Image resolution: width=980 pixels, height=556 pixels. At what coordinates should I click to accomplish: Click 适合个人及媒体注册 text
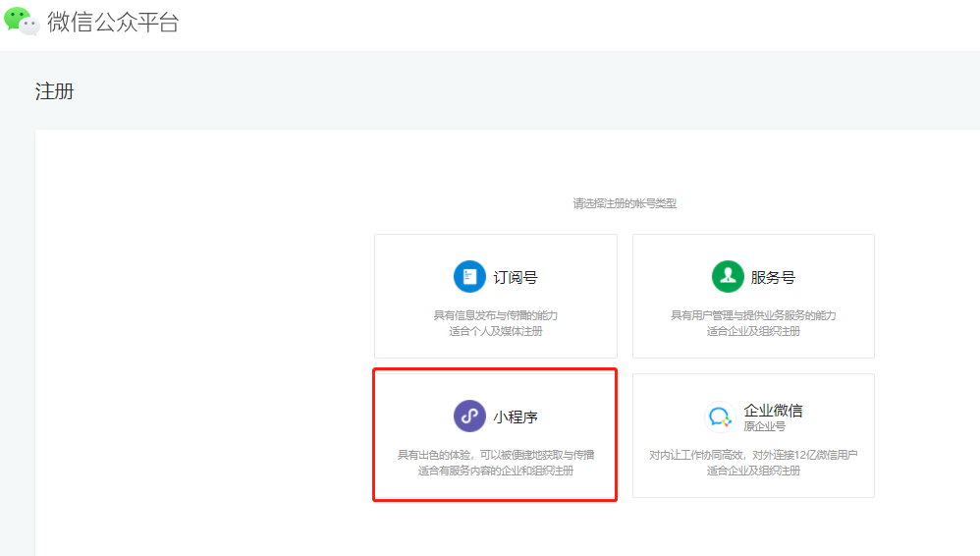[x=496, y=331]
